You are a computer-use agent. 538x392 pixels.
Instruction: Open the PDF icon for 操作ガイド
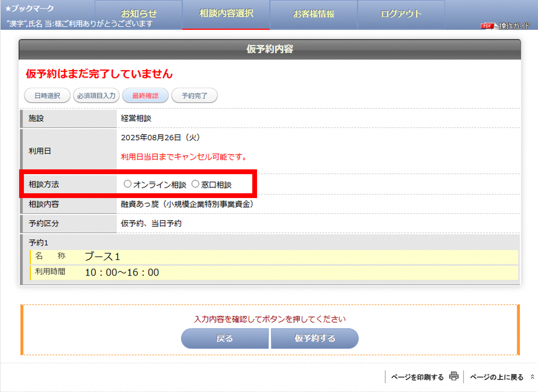(487, 26)
